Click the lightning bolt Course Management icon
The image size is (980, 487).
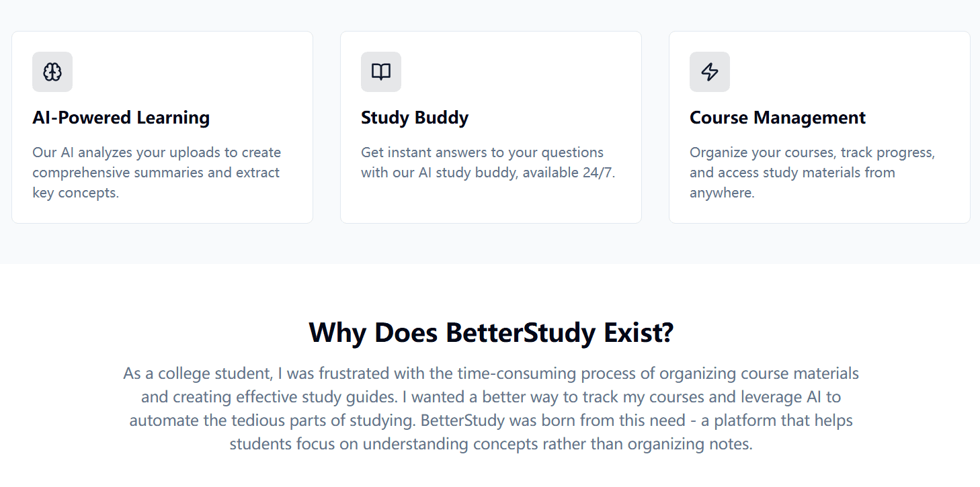tap(710, 72)
